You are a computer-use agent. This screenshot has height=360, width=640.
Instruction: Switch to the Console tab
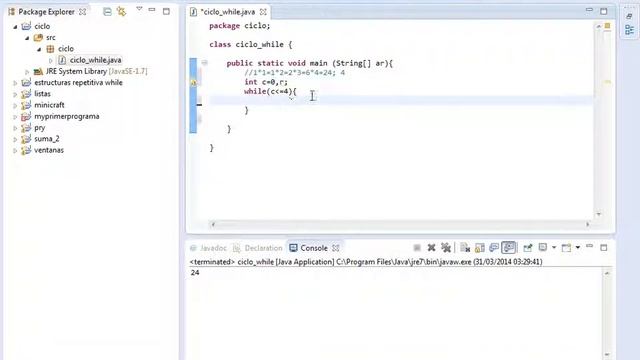314,248
